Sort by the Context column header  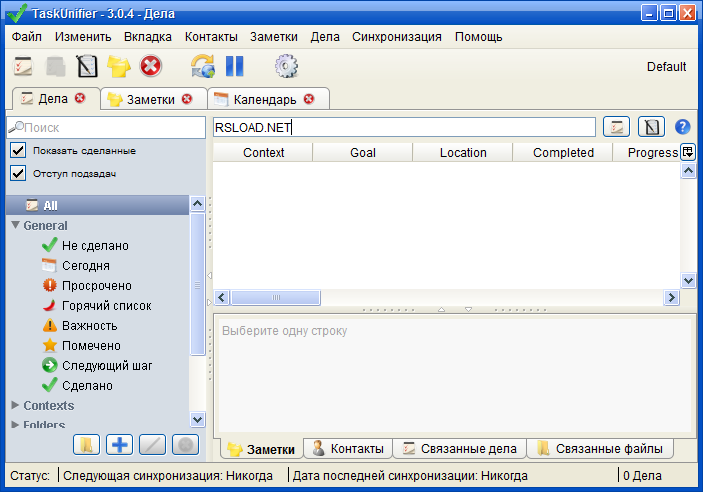(263, 152)
